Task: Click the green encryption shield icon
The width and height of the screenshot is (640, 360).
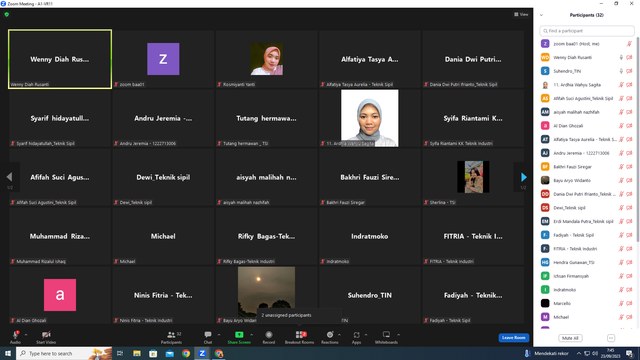Action: click(x=7, y=14)
